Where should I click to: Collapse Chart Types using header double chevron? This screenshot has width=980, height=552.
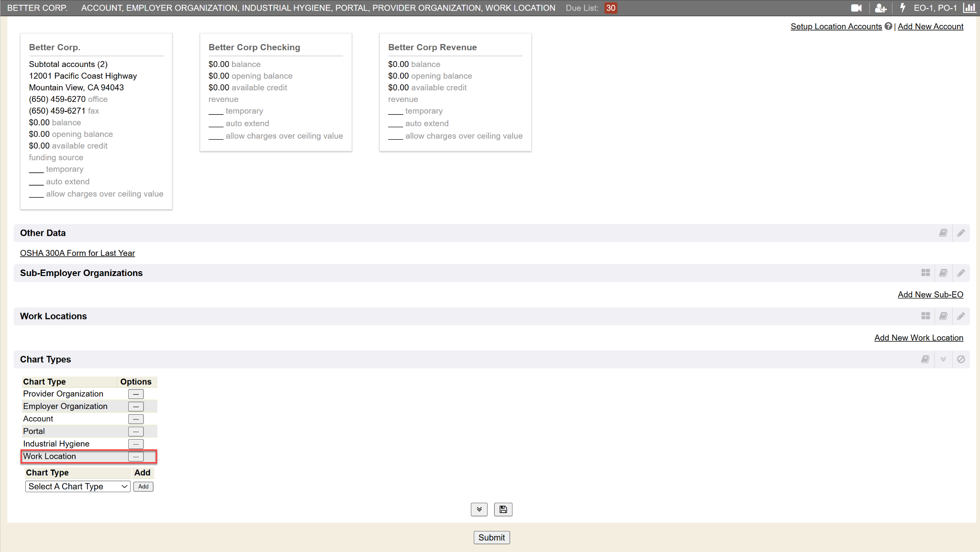pyautogui.click(x=943, y=359)
